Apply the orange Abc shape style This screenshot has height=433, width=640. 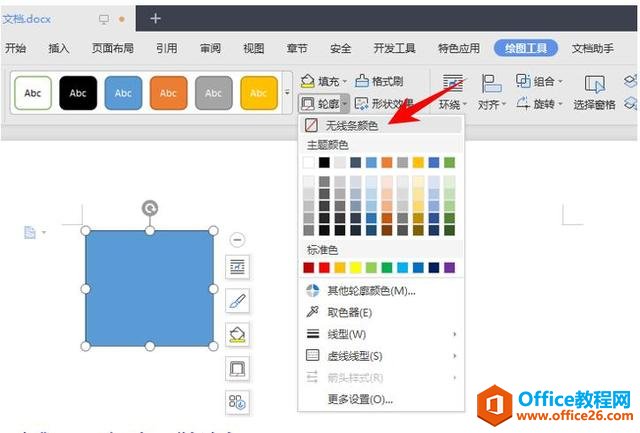168,93
